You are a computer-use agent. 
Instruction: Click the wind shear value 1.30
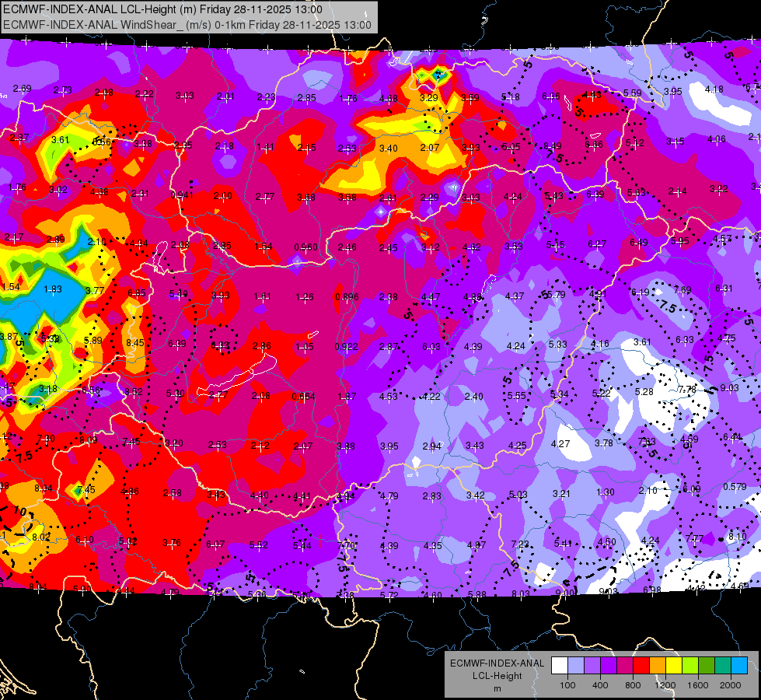tap(606, 492)
